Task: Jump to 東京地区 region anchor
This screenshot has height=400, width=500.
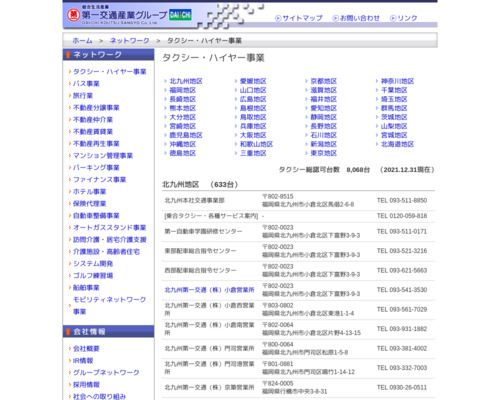Action: pos(324,153)
